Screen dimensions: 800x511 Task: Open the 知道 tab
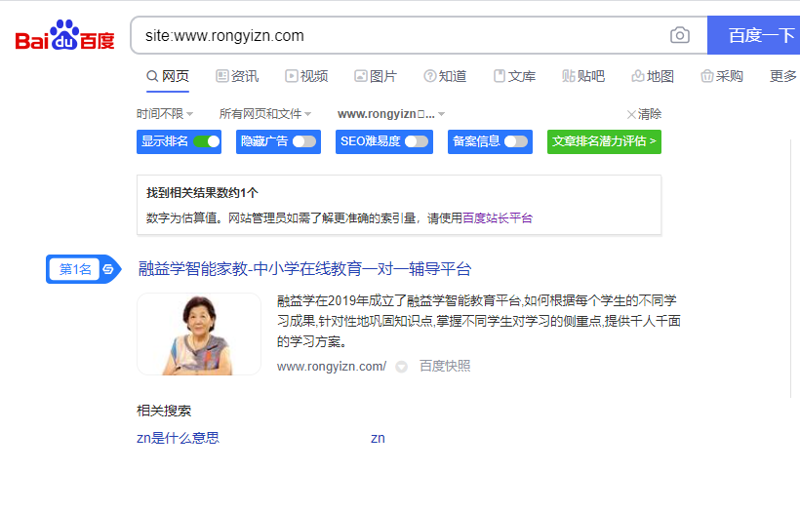[x=445, y=76]
